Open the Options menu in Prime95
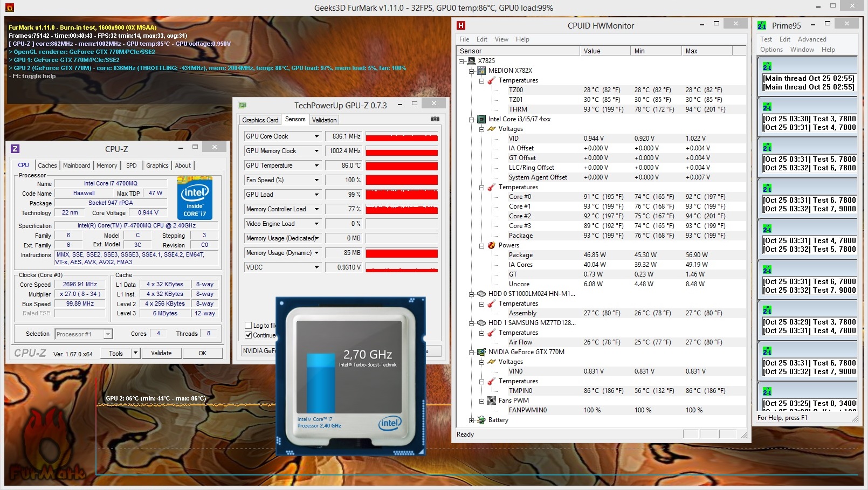Image resolution: width=868 pixels, height=490 pixels. pos(771,50)
